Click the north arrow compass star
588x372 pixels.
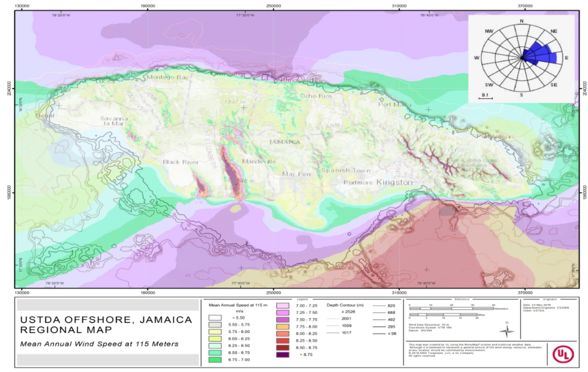click(507, 331)
